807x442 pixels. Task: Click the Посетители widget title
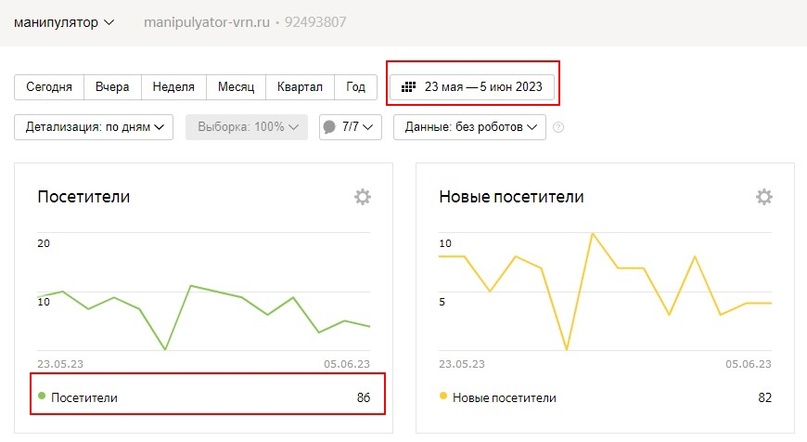(84, 197)
